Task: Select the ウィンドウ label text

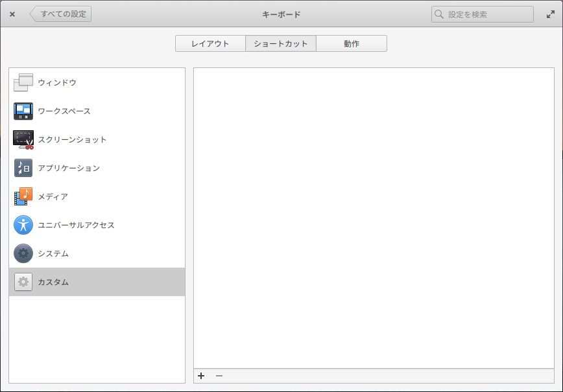Action: pyautogui.click(x=57, y=82)
